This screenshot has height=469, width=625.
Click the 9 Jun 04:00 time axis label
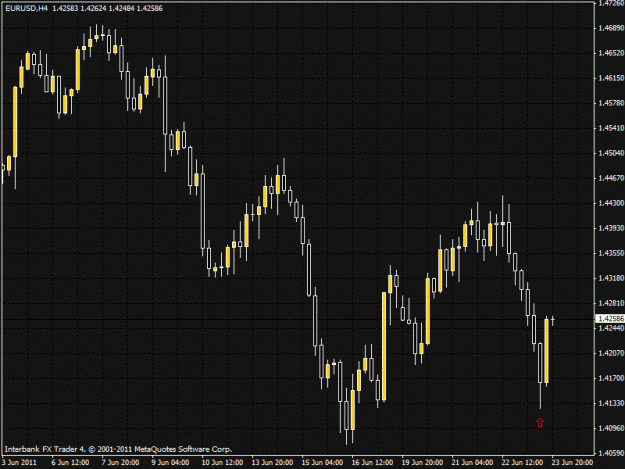[170, 463]
